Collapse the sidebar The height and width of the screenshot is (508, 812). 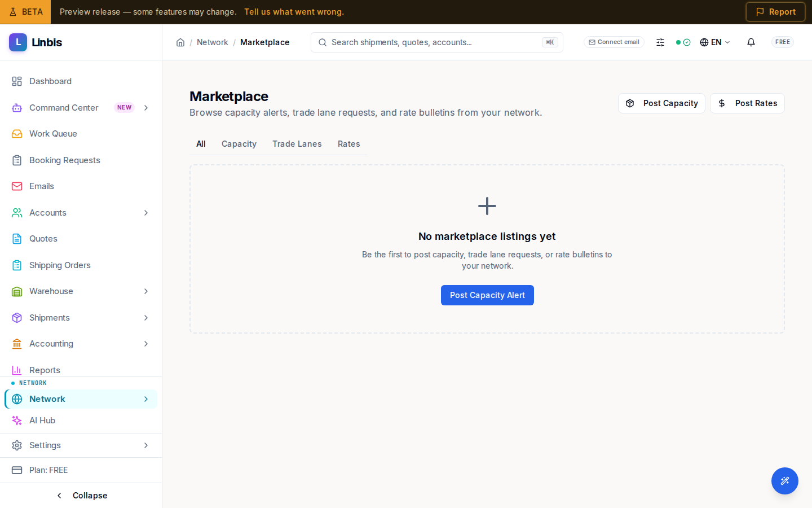click(x=81, y=496)
